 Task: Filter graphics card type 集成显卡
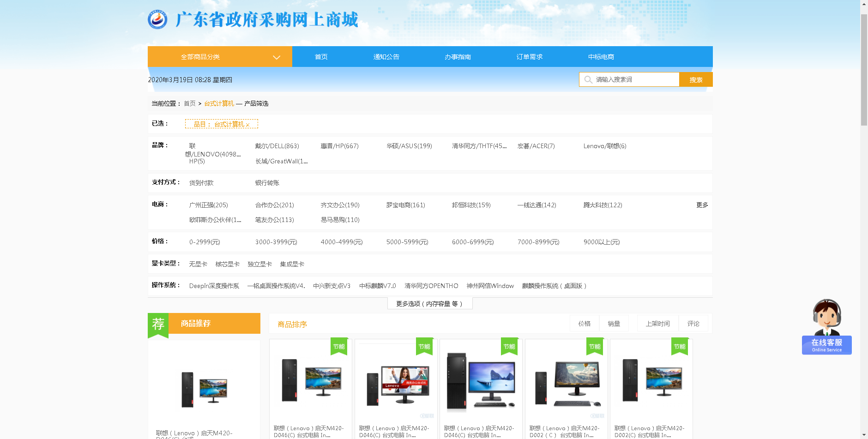(292, 264)
